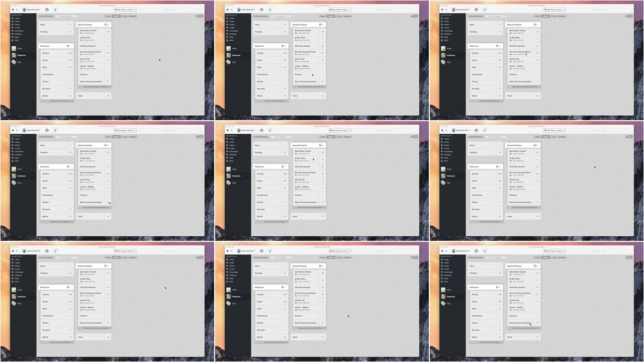644x362 pixels.
Task: Click the Find a notebook field, bottom-middle frame
Action: pos(281,257)
